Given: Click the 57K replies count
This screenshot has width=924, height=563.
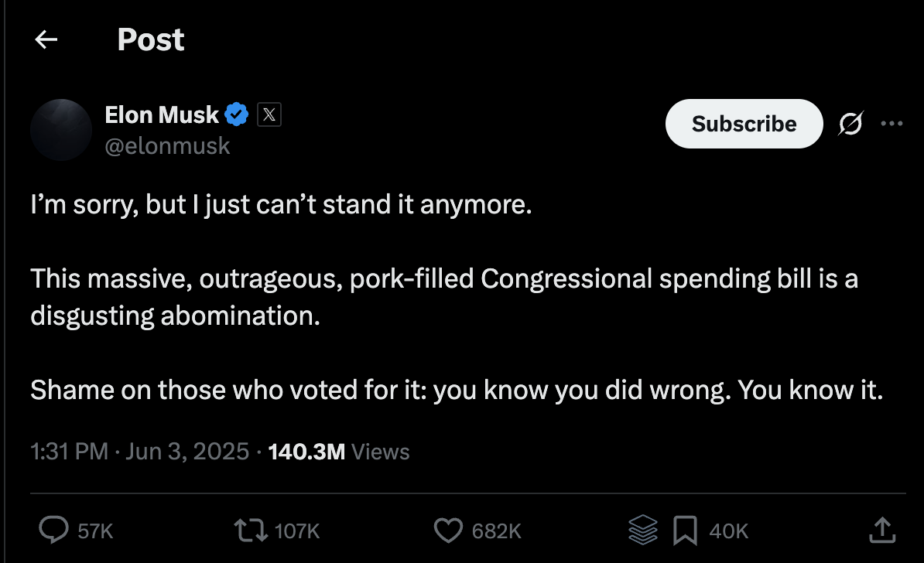Looking at the screenshot, I should [95, 531].
